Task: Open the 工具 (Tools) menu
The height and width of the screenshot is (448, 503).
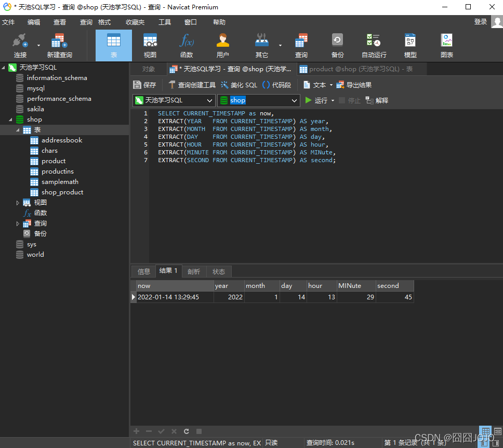Action: pos(165,22)
